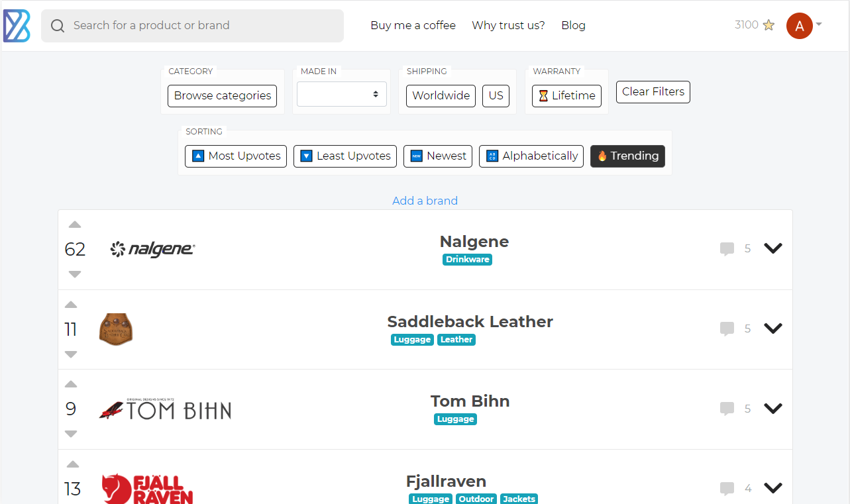850x504 pixels.
Task: Downvote Saddleback Leather
Action: [x=71, y=354]
